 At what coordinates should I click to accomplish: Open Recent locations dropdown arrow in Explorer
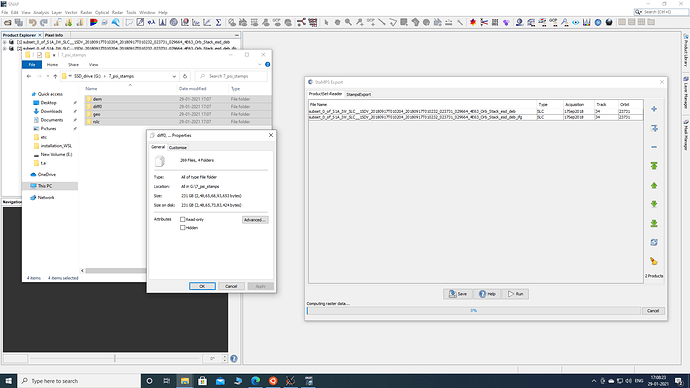(x=48, y=76)
